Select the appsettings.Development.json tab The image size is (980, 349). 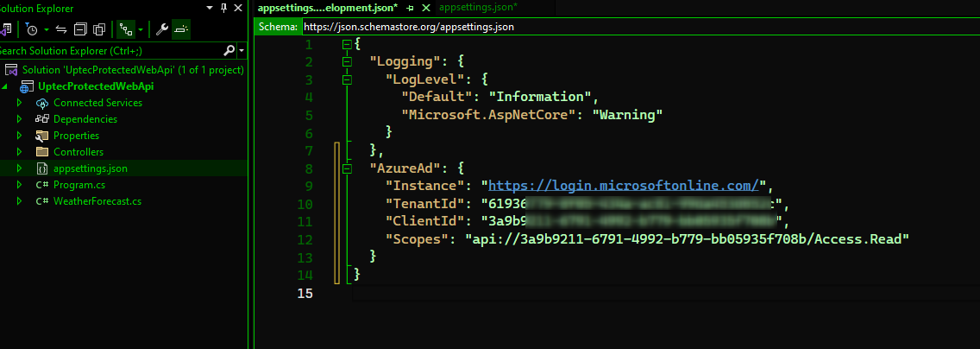click(x=328, y=7)
